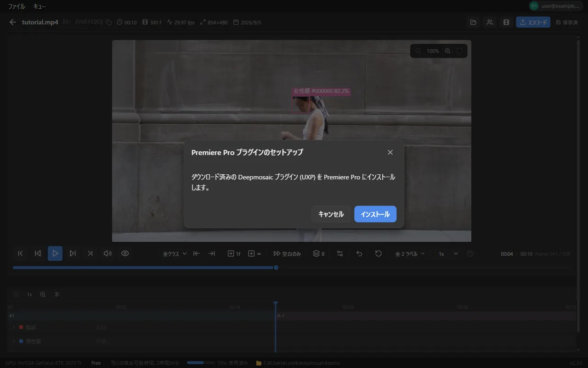This screenshot has height=368, width=588.
Task: Click the 保存済 saved indicator
Action: pyautogui.click(x=567, y=22)
